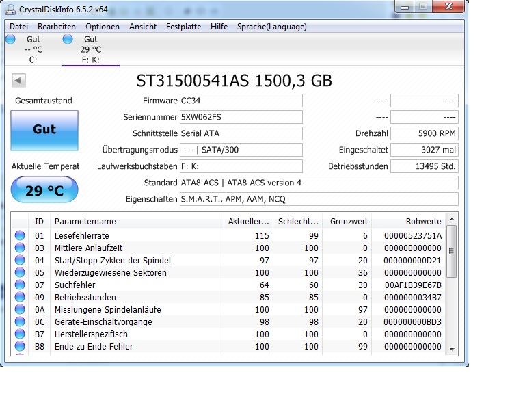
Task: Click raw value 00AF1B39E67B
Action: [413, 285]
